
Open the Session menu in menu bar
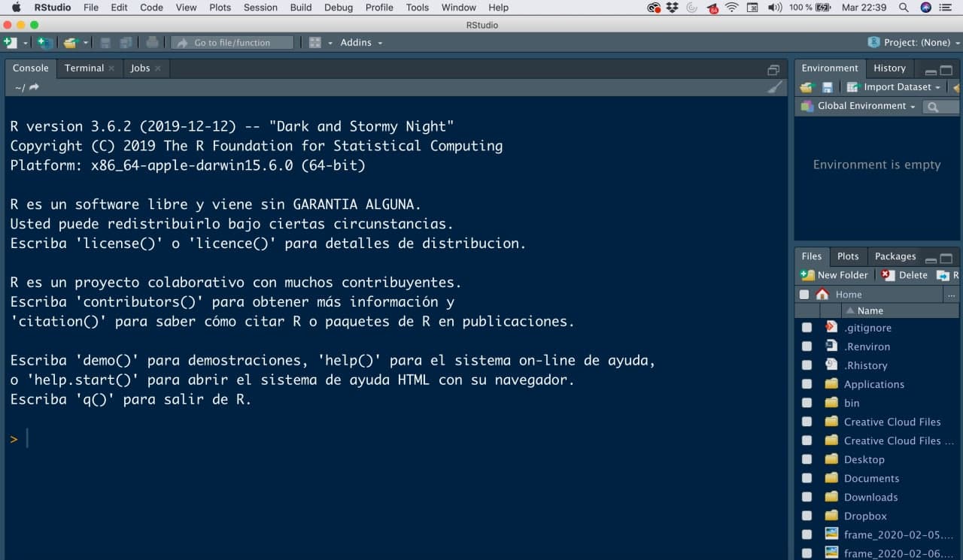260,8
